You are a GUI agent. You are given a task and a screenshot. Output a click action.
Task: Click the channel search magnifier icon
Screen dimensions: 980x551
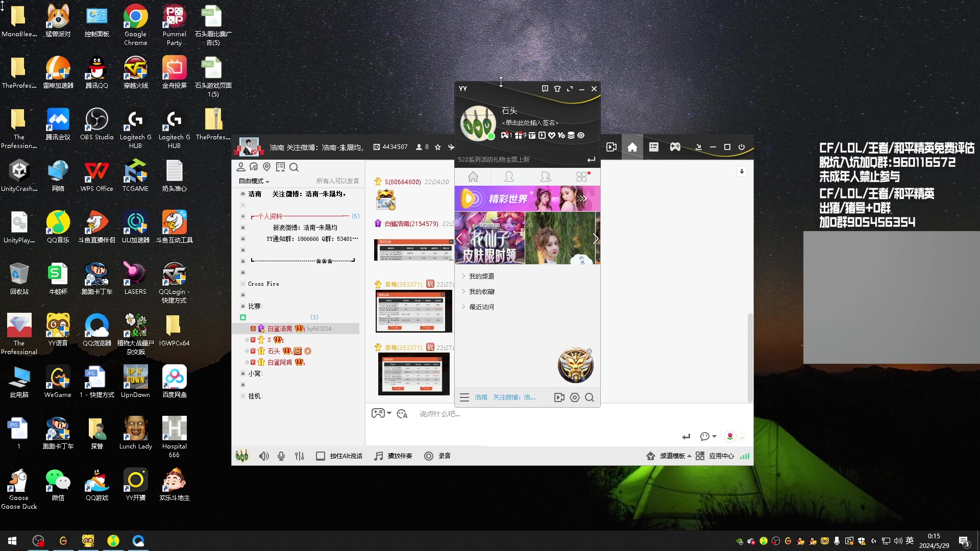click(x=294, y=167)
